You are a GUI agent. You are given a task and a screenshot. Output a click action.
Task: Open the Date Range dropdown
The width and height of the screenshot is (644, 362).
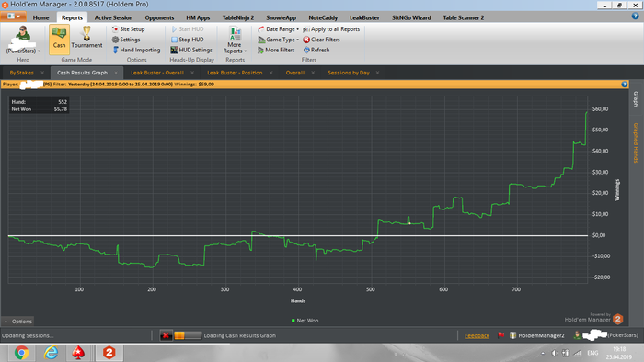(x=278, y=29)
